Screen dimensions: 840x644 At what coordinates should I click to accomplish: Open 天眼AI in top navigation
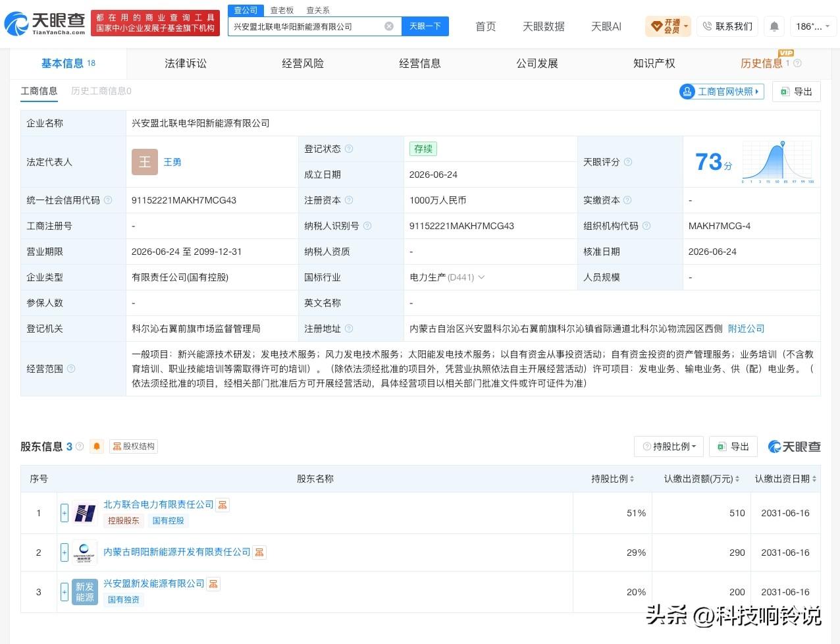[606, 26]
